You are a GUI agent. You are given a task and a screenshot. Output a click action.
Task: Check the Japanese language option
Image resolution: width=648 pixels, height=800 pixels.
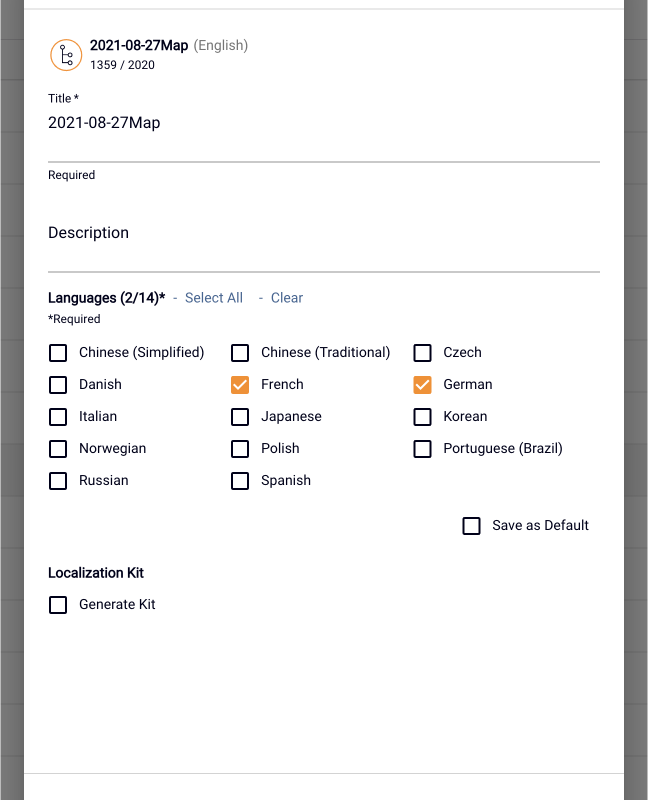point(240,417)
